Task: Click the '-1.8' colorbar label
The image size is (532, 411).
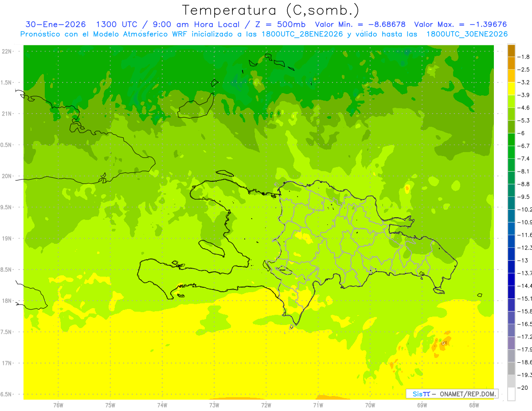Action: click(x=524, y=57)
